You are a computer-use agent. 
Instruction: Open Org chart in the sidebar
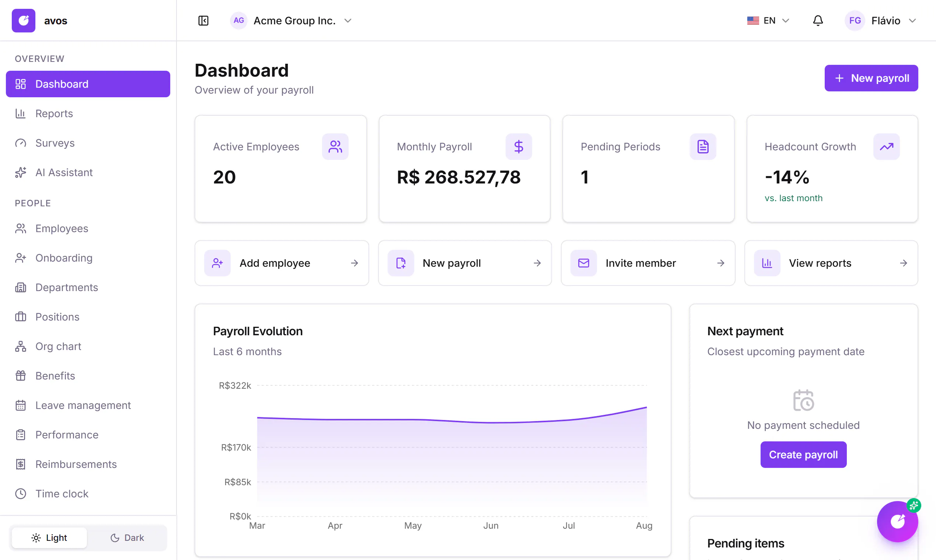(x=88, y=346)
